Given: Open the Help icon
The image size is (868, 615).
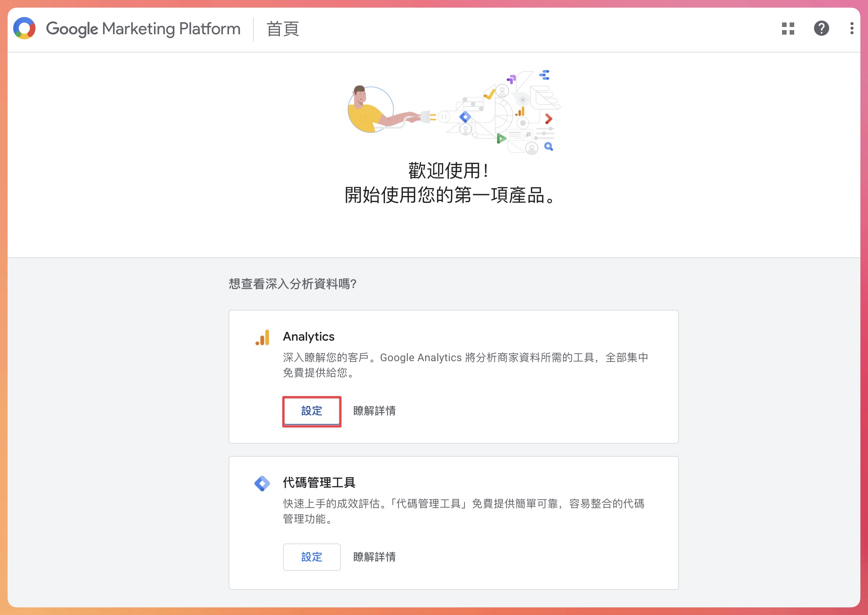Looking at the screenshot, I should [821, 28].
